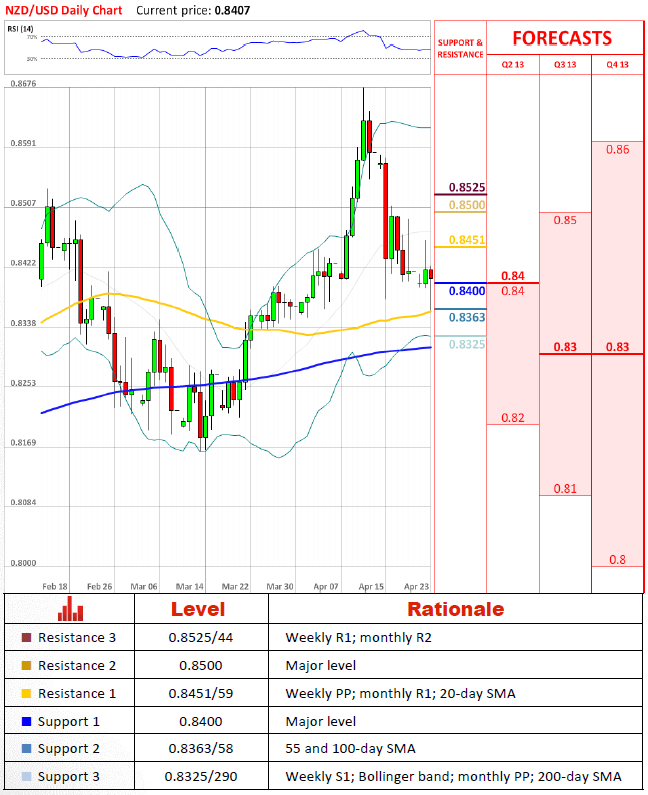Click the Resistance 3 dark red color swatch

pos(26,637)
